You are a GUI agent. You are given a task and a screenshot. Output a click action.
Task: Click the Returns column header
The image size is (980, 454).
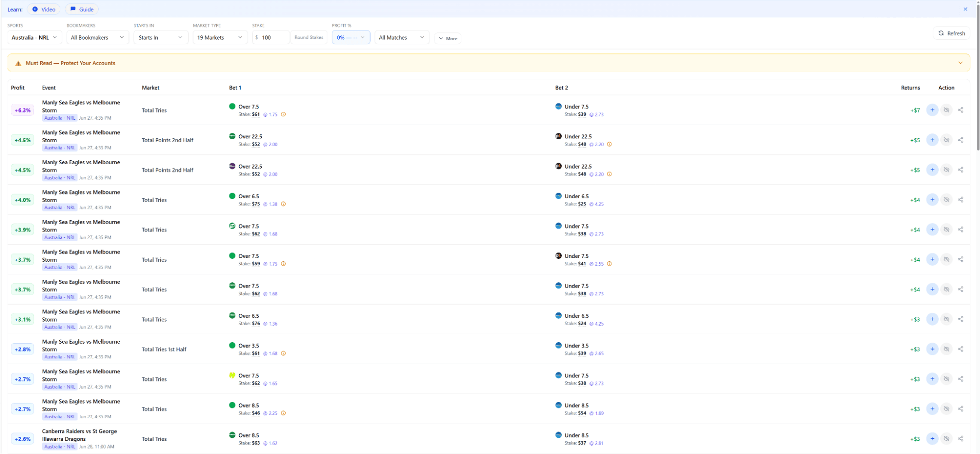910,88
